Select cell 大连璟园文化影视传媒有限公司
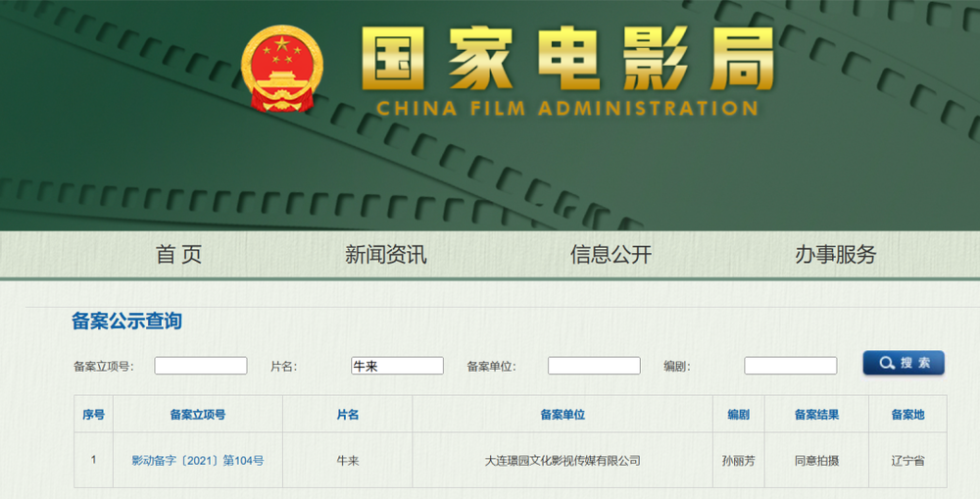980x499 pixels. pos(563,461)
